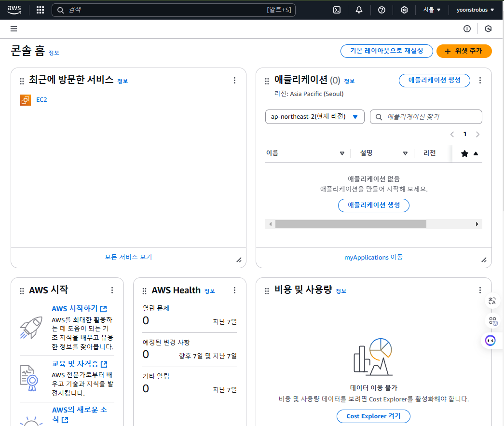504x426 pixels.
Task: Open the EC2 service link
Action: pos(41,100)
